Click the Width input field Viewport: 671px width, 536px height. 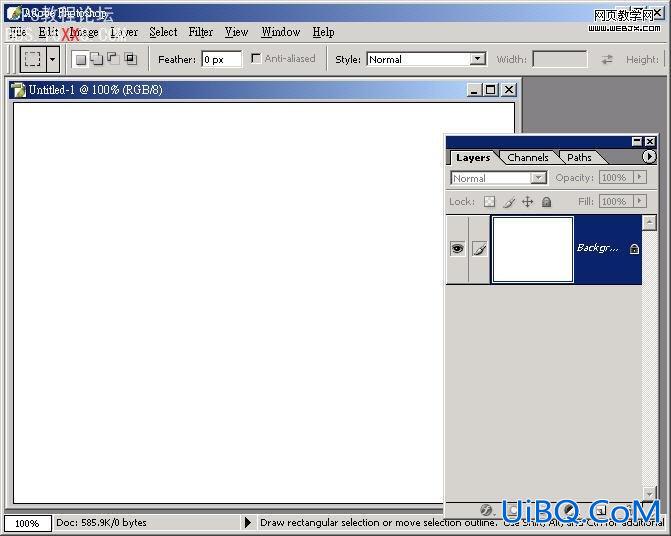[x=560, y=59]
